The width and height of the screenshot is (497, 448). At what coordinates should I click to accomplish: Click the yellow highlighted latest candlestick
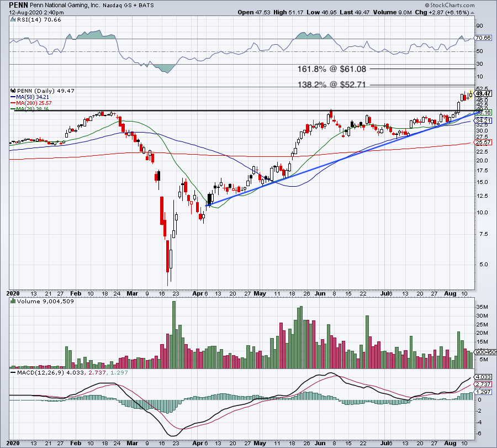[x=471, y=94]
